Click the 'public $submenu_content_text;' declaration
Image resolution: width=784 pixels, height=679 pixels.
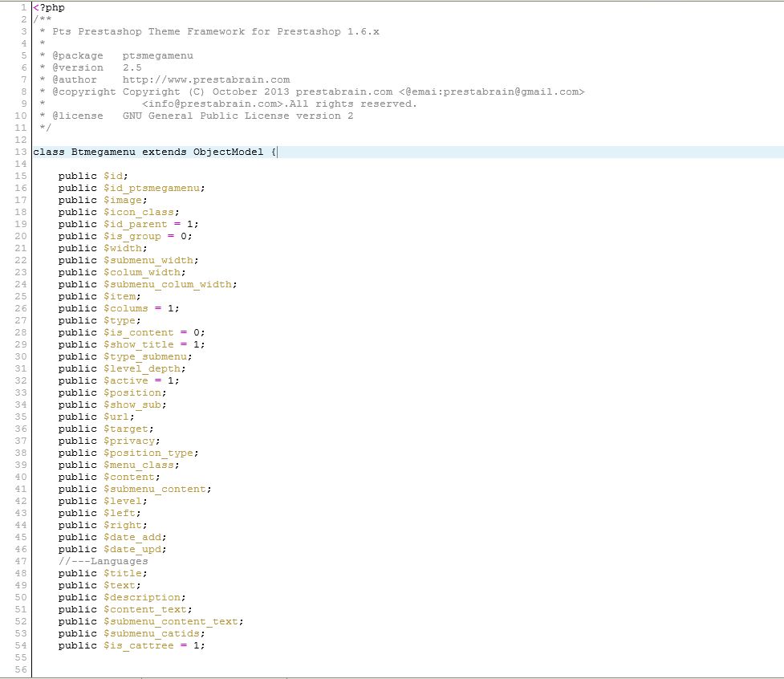point(151,621)
